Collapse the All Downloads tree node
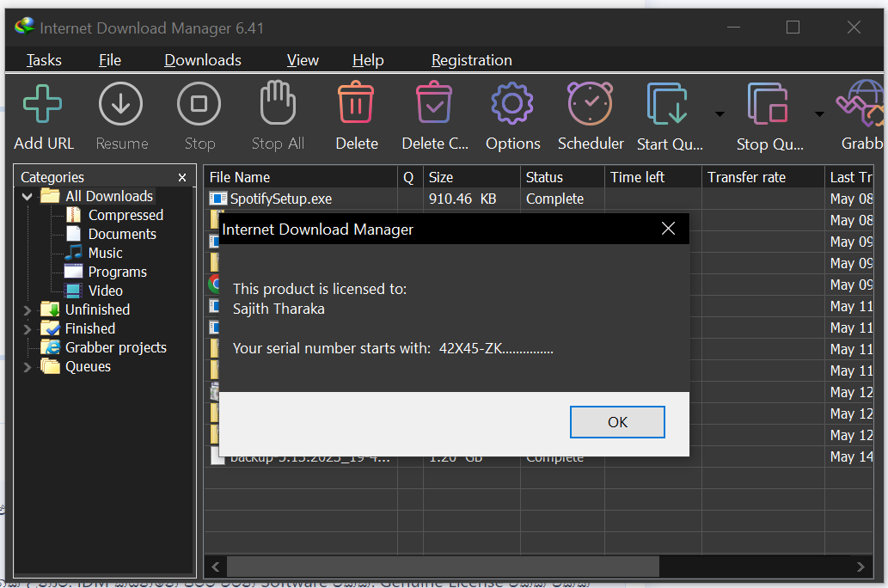The width and height of the screenshot is (888, 588). click(28, 197)
